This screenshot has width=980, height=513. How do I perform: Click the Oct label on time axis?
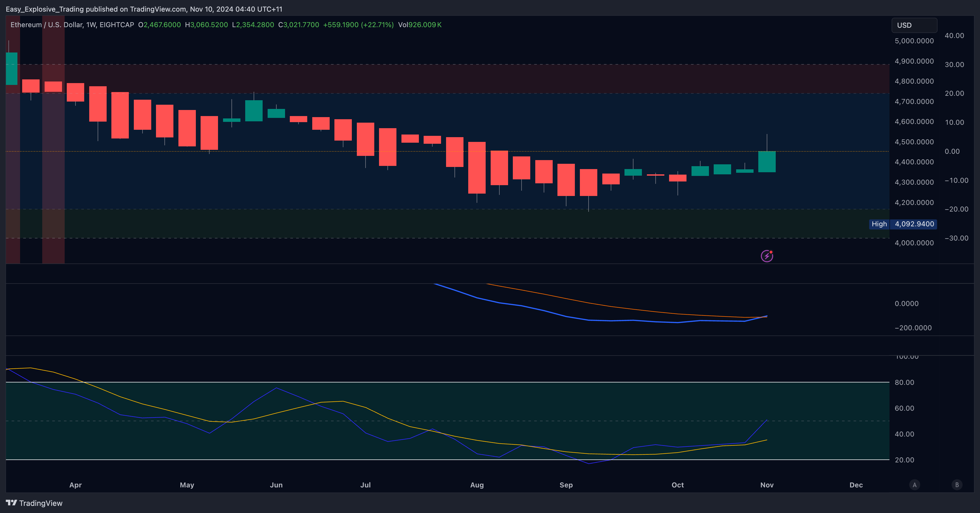coord(678,485)
